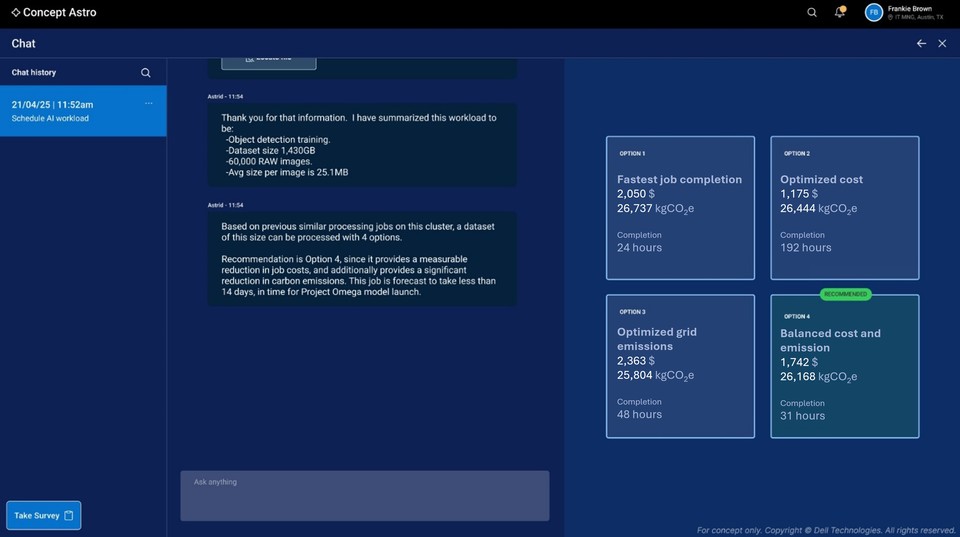
Task: Click the green Recommended badge
Action: 845,295
